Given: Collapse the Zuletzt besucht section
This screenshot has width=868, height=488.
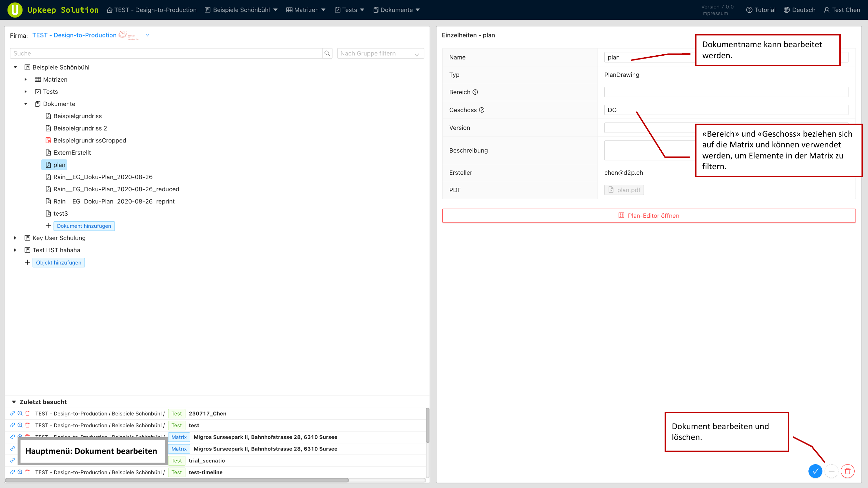Looking at the screenshot, I should tap(14, 402).
